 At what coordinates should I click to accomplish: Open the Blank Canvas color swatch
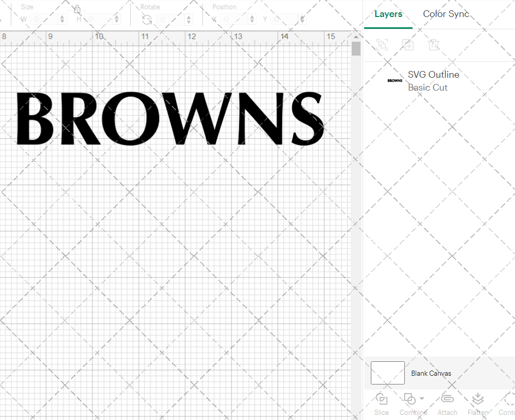tap(387, 373)
